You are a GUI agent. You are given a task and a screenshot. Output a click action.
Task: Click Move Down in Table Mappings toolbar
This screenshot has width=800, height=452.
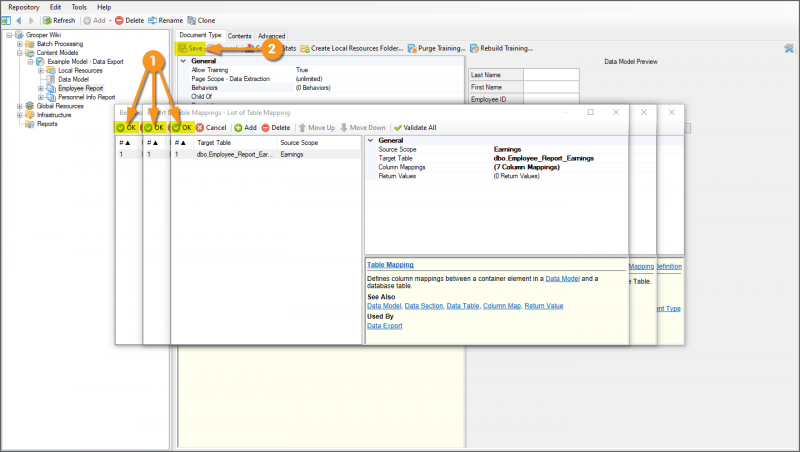point(363,128)
